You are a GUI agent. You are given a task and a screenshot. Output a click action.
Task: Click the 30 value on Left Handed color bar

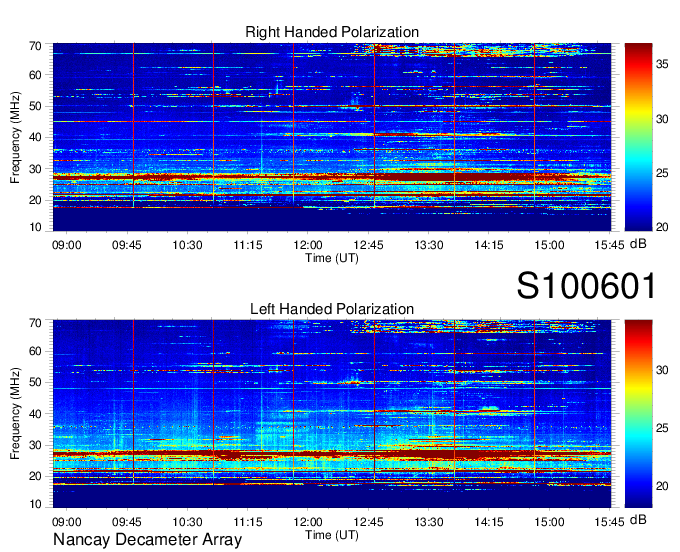(662, 370)
